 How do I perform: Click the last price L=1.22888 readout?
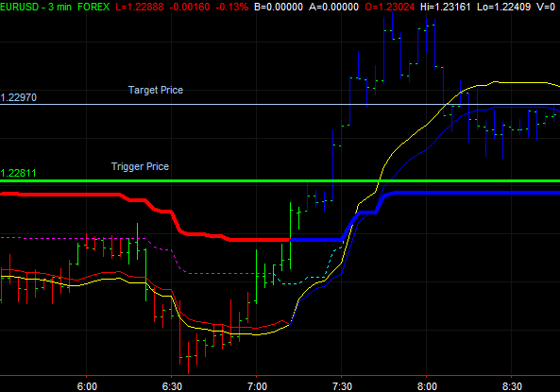click(x=140, y=7)
